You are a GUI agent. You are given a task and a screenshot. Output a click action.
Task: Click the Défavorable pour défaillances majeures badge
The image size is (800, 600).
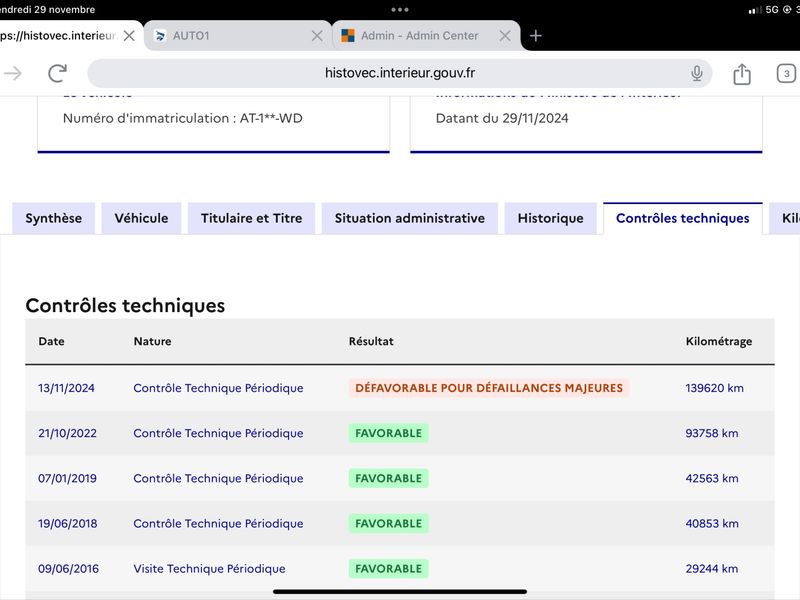pos(489,388)
